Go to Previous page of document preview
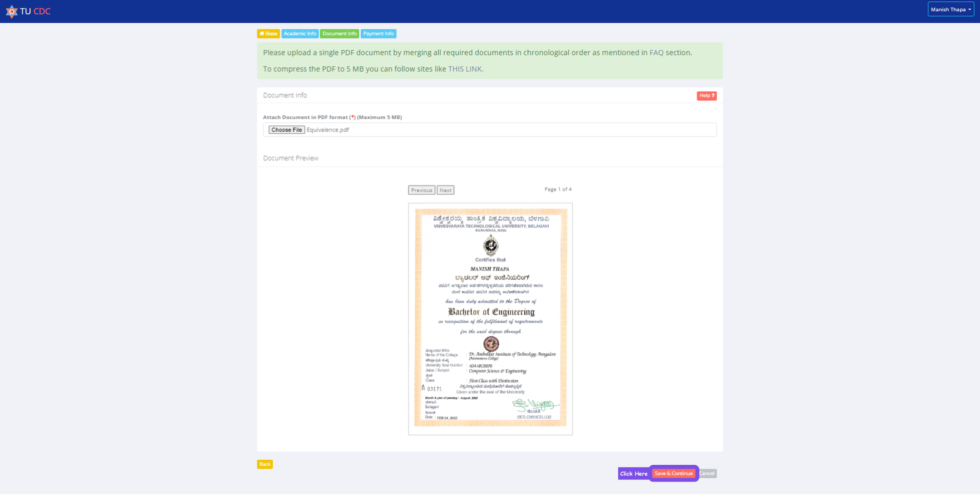Image resolution: width=980 pixels, height=496 pixels. (421, 190)
